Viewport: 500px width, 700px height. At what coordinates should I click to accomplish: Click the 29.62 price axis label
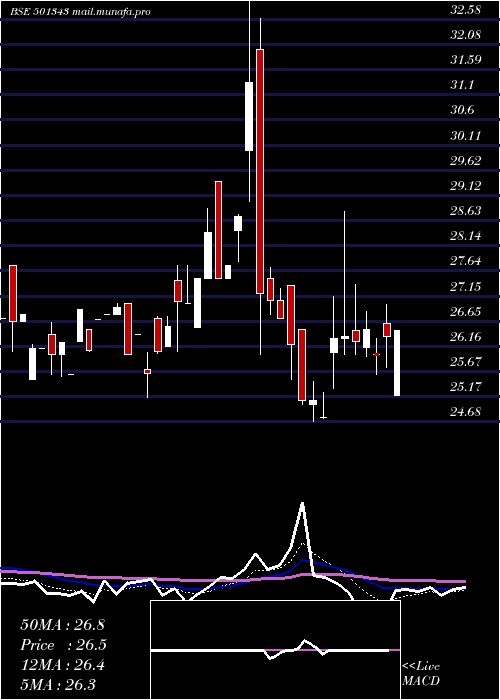[x=466, y=160]
